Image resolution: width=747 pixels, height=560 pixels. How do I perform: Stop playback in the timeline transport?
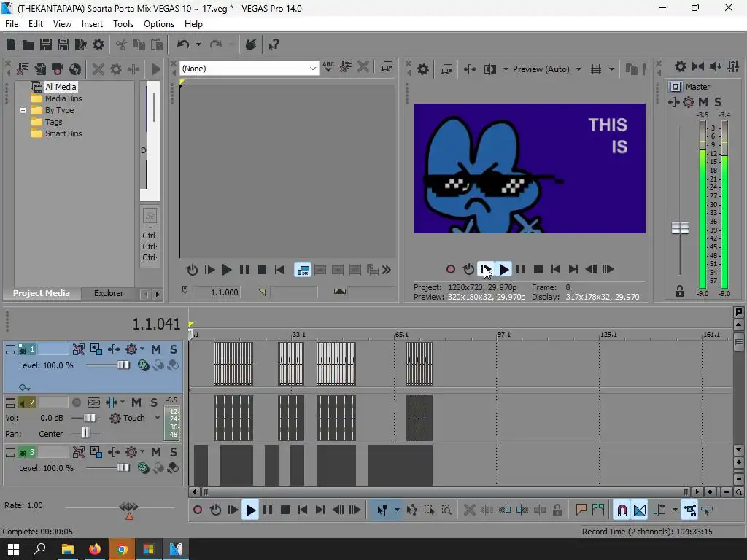pyautogui.click(x=285, y=510)
